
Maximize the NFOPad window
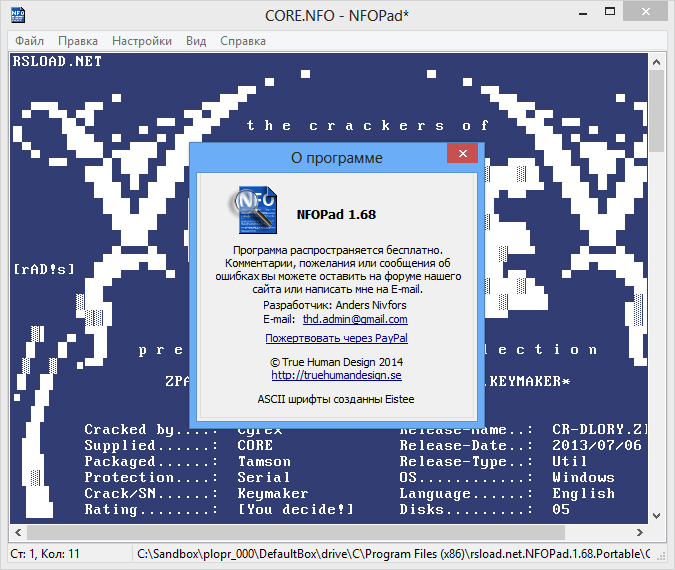[x=610, y=12]
